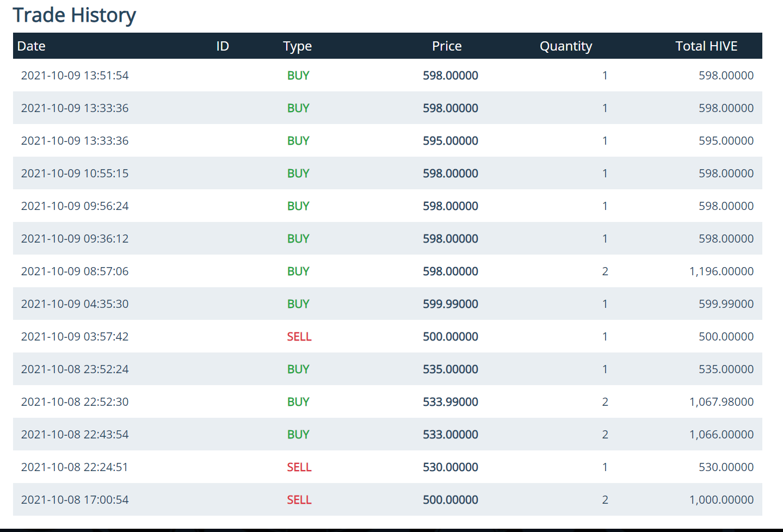Sort by the Price column header
This screenshot has height=532, width=783.
446,46
